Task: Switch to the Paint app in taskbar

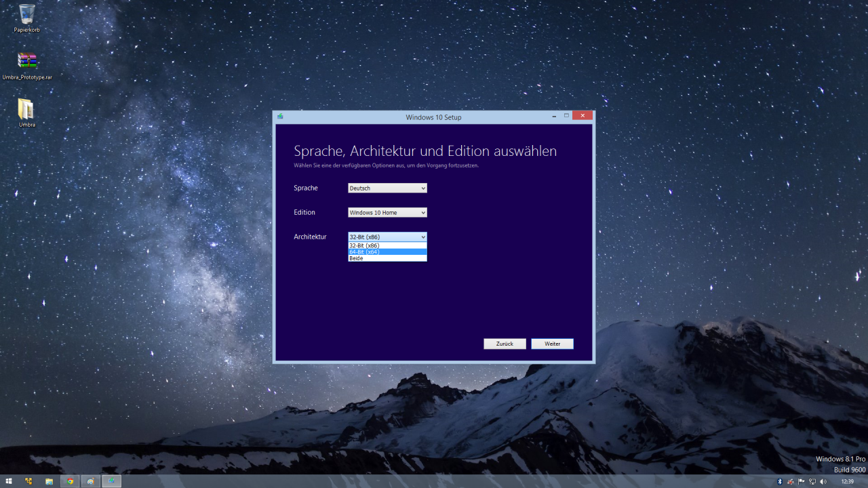Action: pyautogui.click(x=90, y=481)
